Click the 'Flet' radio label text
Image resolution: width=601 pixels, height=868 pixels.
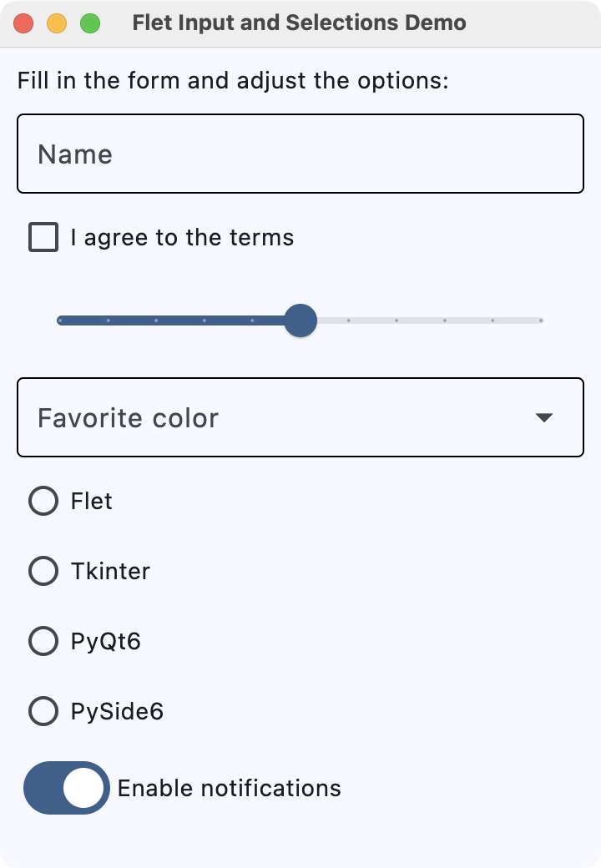click(90, 501)
